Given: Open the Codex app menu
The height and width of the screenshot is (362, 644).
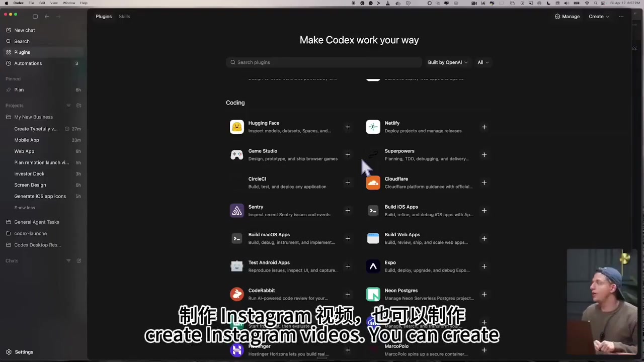Looking at the screenshot, I should point(19,3).
